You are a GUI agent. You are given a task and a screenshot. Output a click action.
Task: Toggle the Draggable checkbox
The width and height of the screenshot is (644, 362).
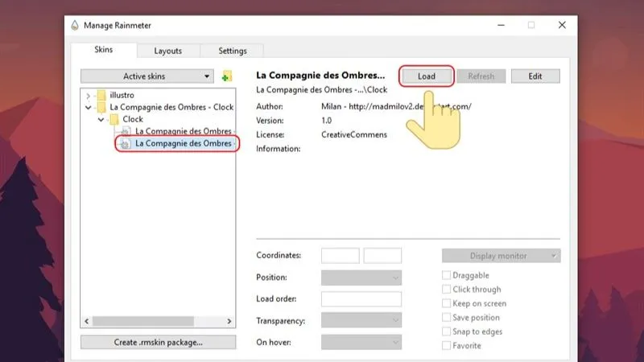[x=446, y=275]
